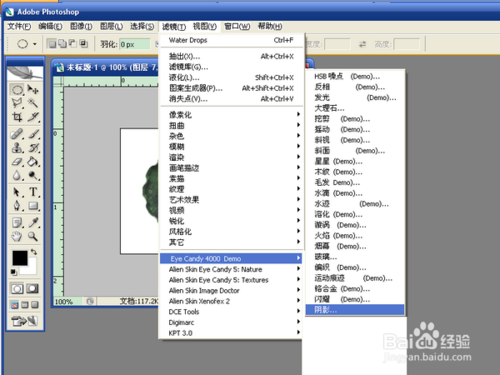Select the Polygonal Lasso tool
Screen dimensions: 500x375
click(17, 103)
